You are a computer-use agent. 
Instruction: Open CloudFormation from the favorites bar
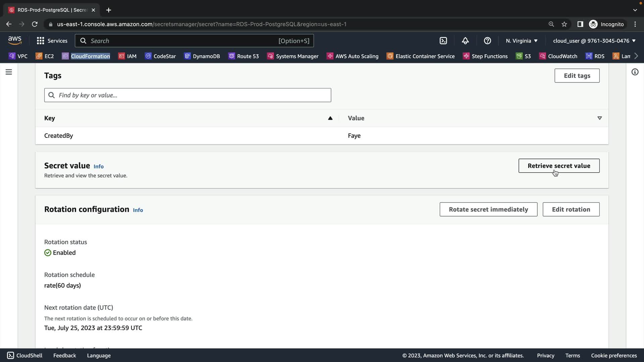(90, 56)
